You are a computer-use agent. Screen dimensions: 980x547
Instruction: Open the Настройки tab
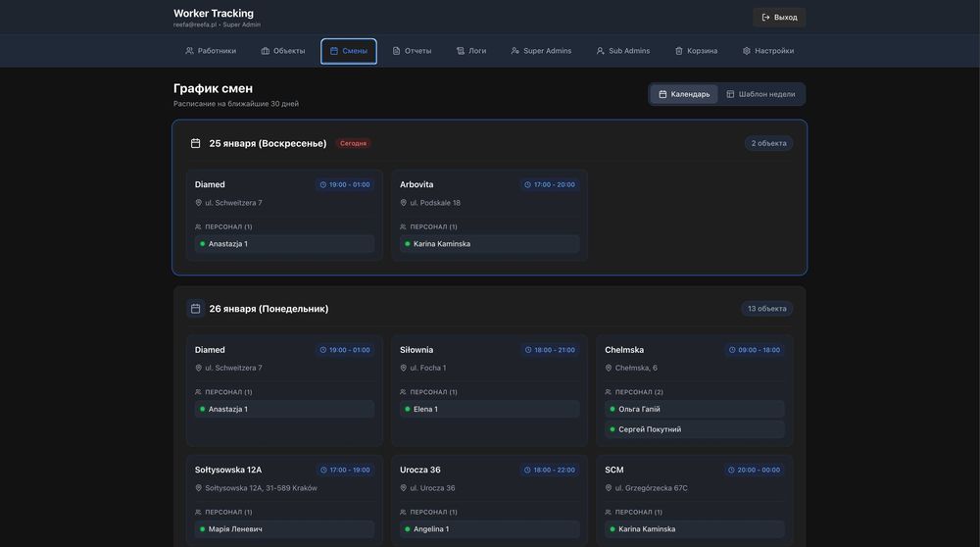[x=768, y=51]
